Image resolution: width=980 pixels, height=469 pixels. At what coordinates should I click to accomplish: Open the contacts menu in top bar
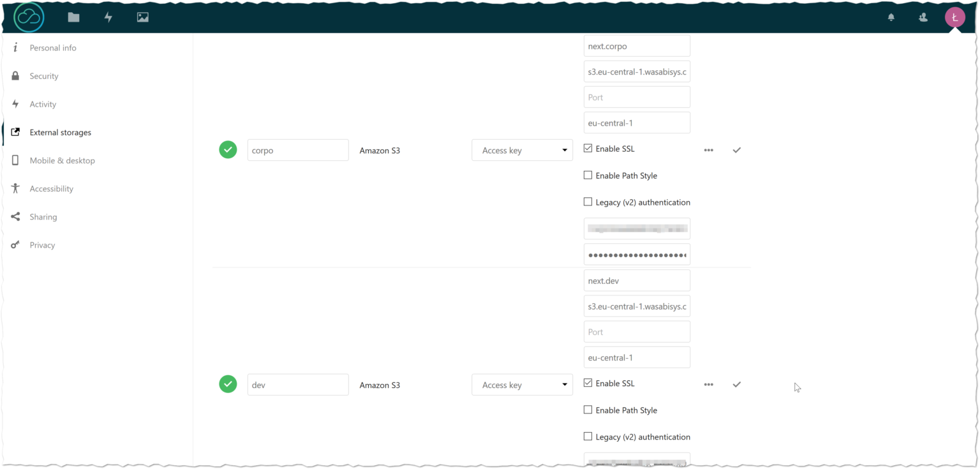[x=923, y=17]
